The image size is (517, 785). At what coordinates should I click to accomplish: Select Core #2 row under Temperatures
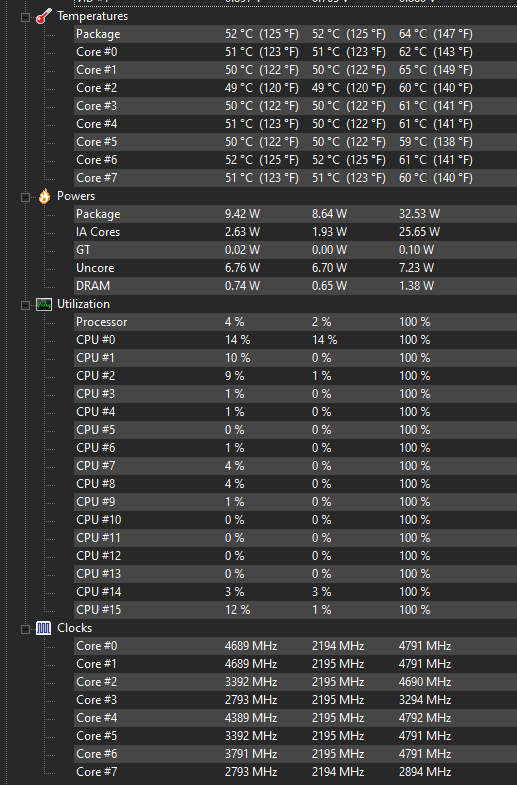click(x=295, y=88)
